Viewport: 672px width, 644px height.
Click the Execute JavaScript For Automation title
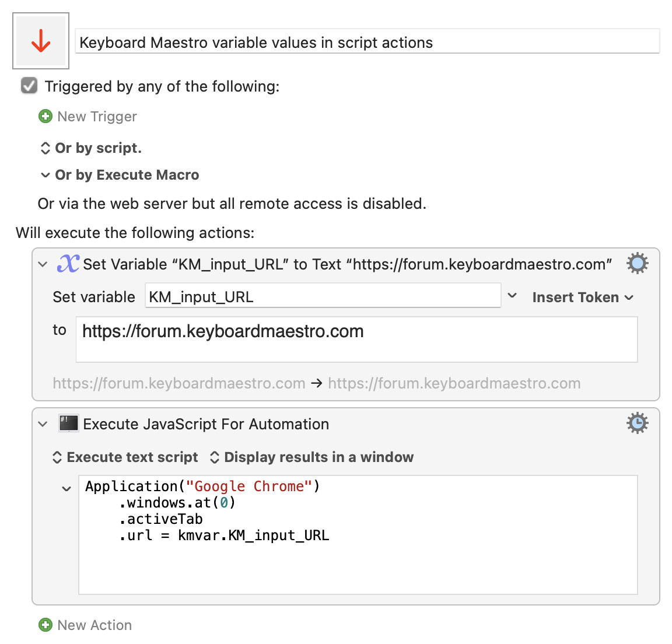pos(206,424)
